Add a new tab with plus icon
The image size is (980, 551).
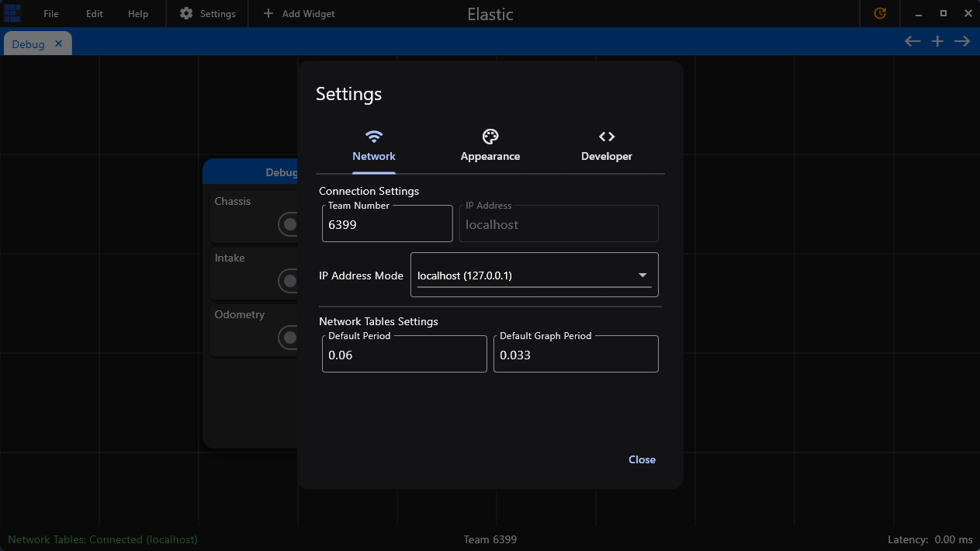pyautogui.click(x=937, y=41)
